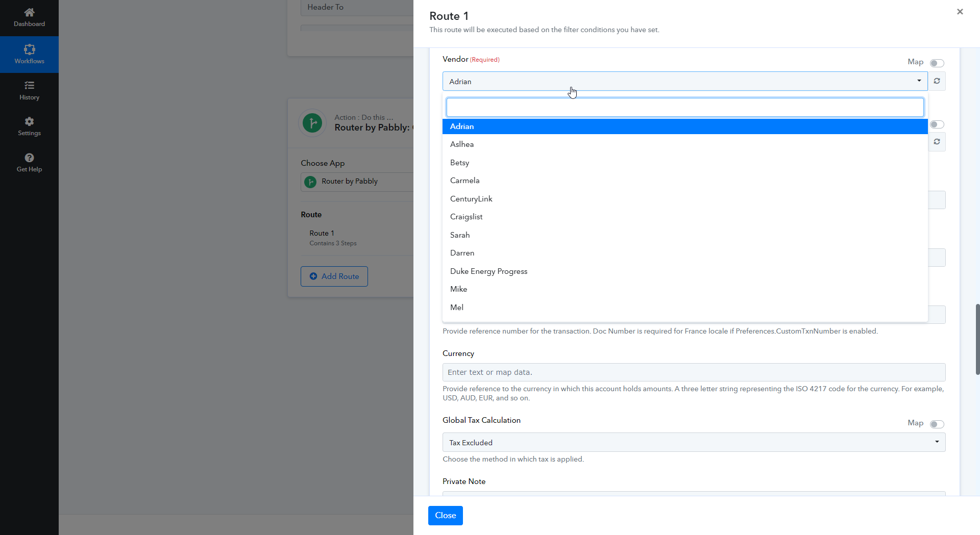Image resolution: width=980 pixels, height=535 pixels.
Task: Toggle the Map switch beside the Adrian option
Action: click(937, 124)
